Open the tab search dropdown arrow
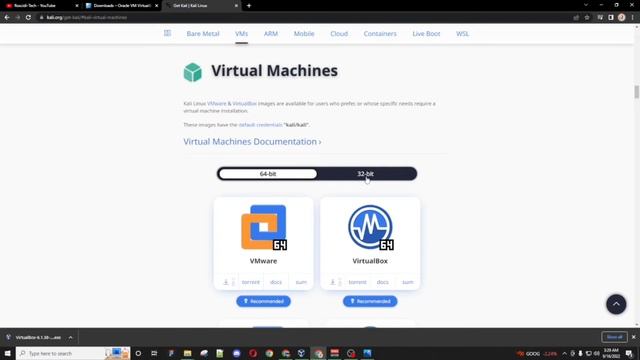The width and height of the screenshot is (640, 360). tap(586, 5)
